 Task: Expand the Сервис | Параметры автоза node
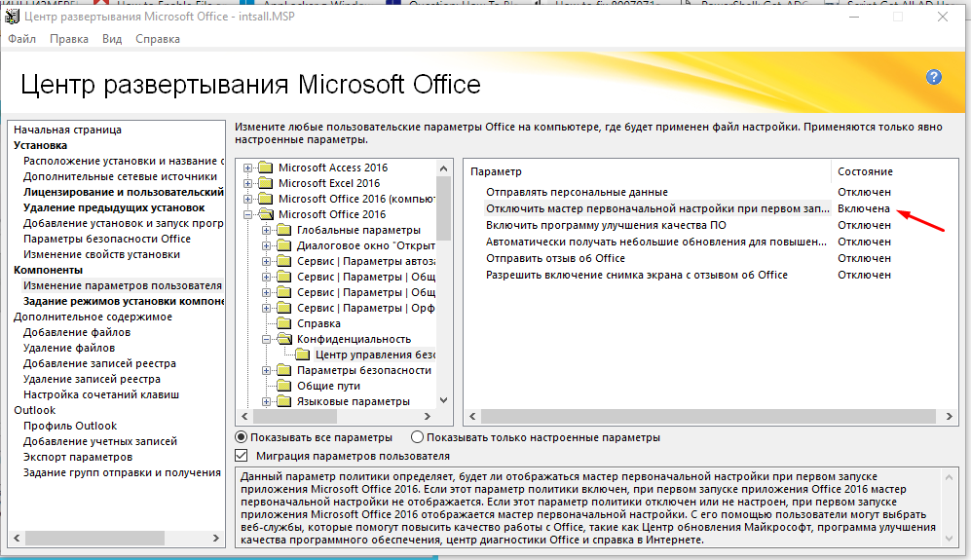(x=266, y=261)
